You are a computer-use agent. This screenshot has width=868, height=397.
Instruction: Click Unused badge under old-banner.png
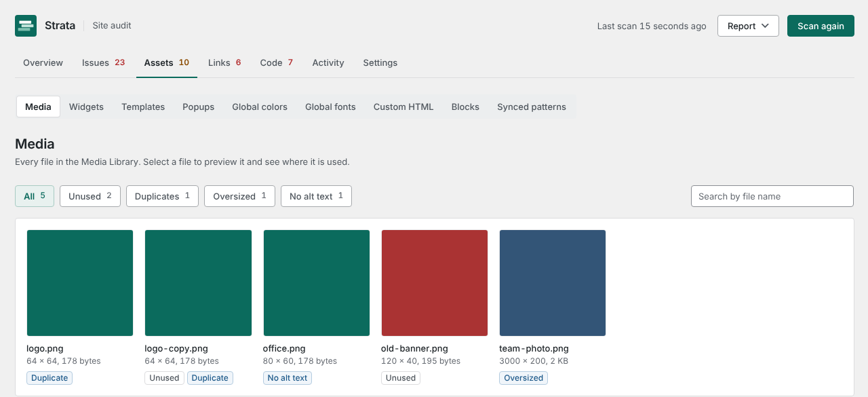(x=401, y=378)
